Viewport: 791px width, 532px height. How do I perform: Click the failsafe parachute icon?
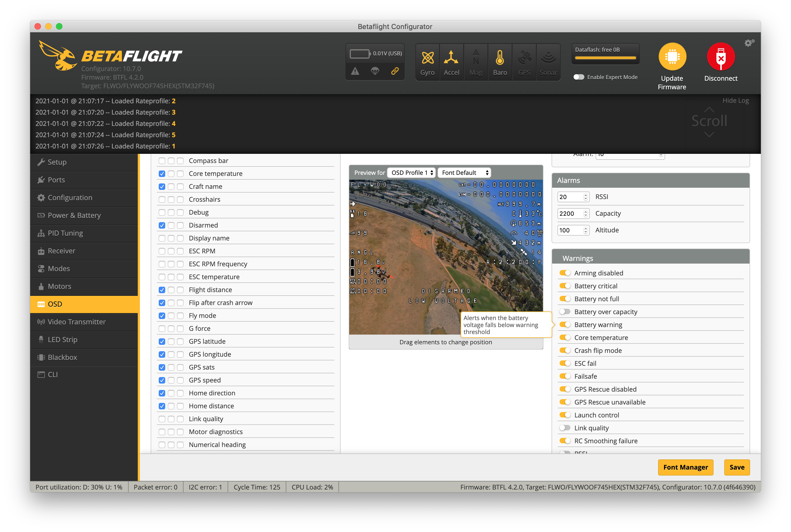click(375, 71)
